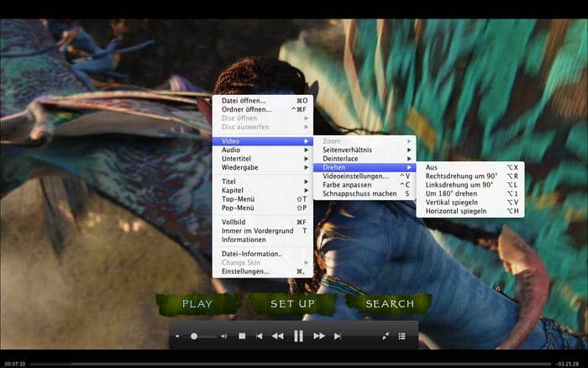Expand the Kapitel submenu
Image resolution: width=588 pixels, height=368 pixels.
coord(262,190)
